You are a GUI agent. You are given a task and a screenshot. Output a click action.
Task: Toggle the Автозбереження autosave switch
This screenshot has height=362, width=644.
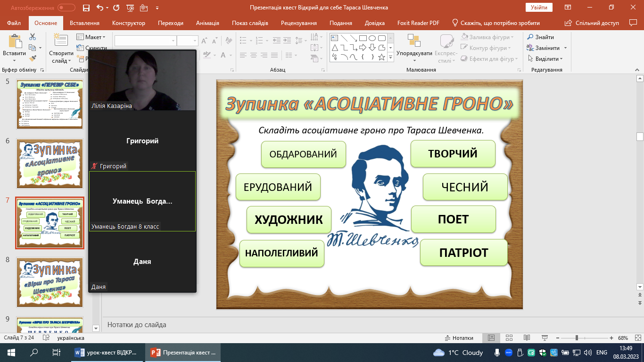(66, 8)
